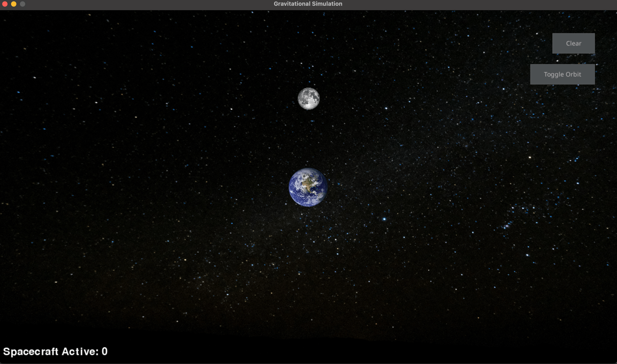
Task: Click the word Orbit on the Toggle Orbit button
Action: (573, 74)
